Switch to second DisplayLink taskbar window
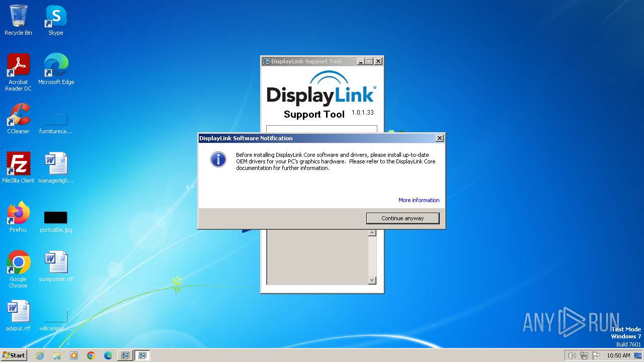644x362 pixels. point(142,355)
